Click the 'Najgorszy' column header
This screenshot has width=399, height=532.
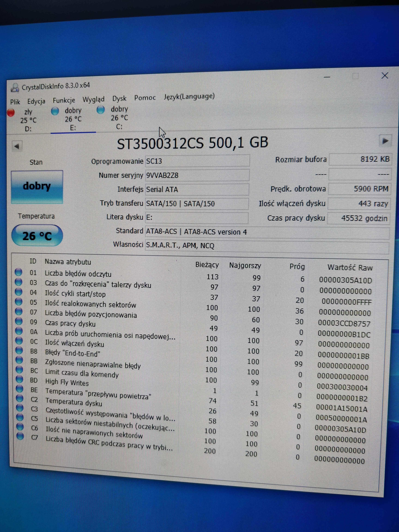(245, 266)
